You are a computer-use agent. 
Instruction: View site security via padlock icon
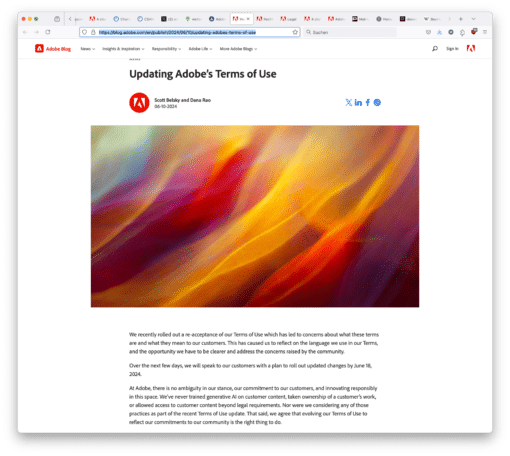pyautogui.click(x=93, y=32)
